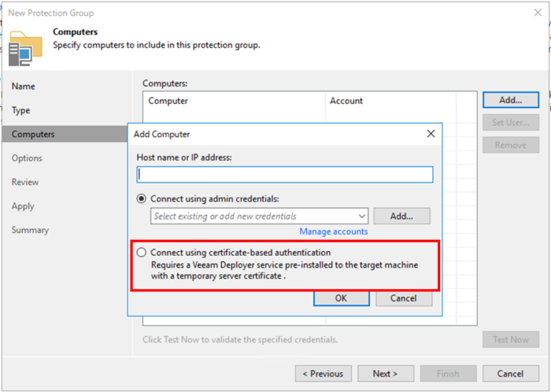
Task: Open the credentials selection dropdown
Action: coord(361,216)
